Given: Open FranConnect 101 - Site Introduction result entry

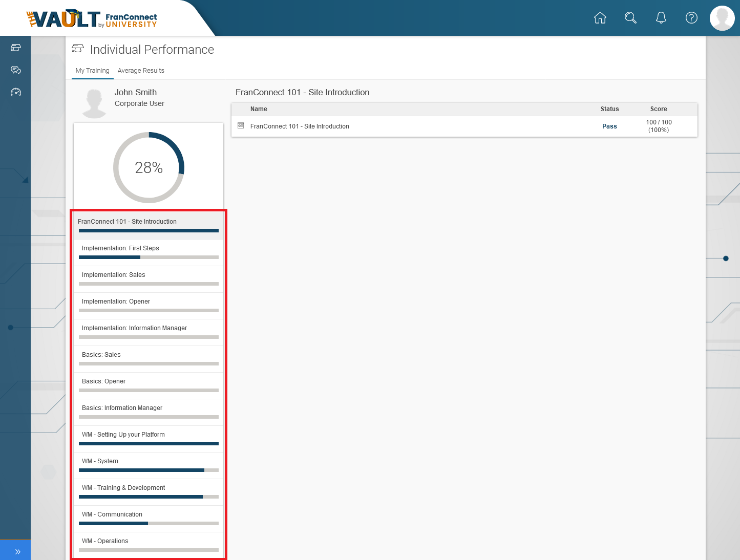Looking at the screenshot, I should coord(300,126).
